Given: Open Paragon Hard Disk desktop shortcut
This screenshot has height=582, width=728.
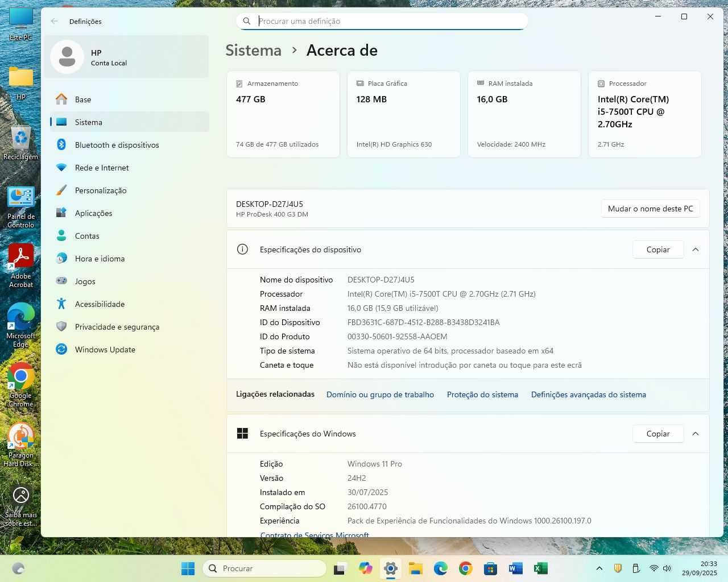Looking at the screenshot, I should pos(21,445).
